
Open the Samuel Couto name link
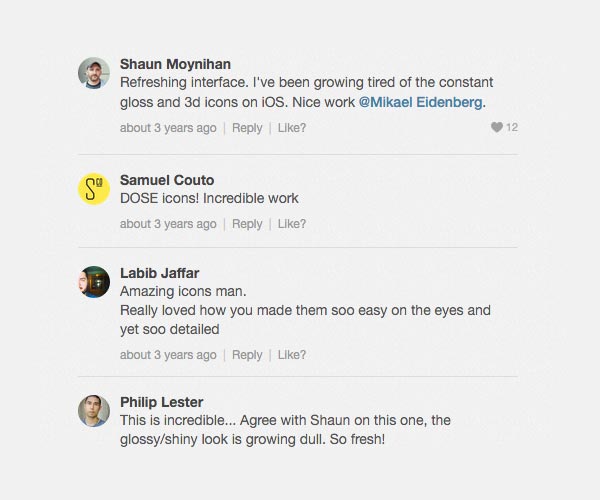click(x=167, y=180)
